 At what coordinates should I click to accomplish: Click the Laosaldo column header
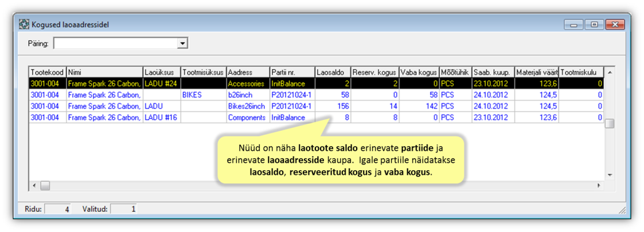pos(333,72)
